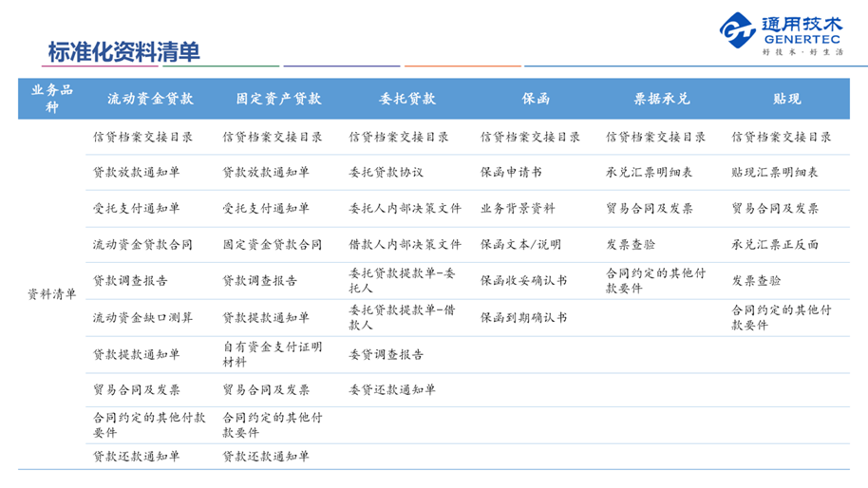Select the 贴现 column header
The width and height of the screenshot is (868, 488).
[786, 99]
